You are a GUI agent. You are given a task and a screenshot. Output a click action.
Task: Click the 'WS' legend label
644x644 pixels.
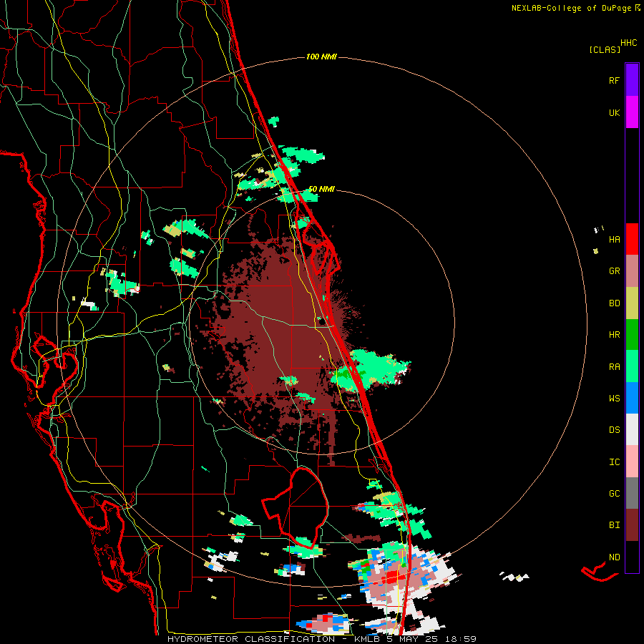tap(615, 399)
